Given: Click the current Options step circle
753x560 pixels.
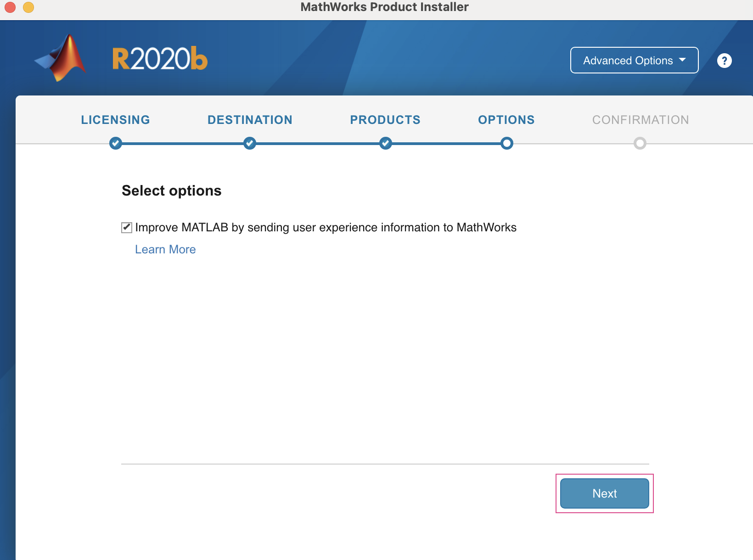Looking at the screenshot, I should click(507, 143).
